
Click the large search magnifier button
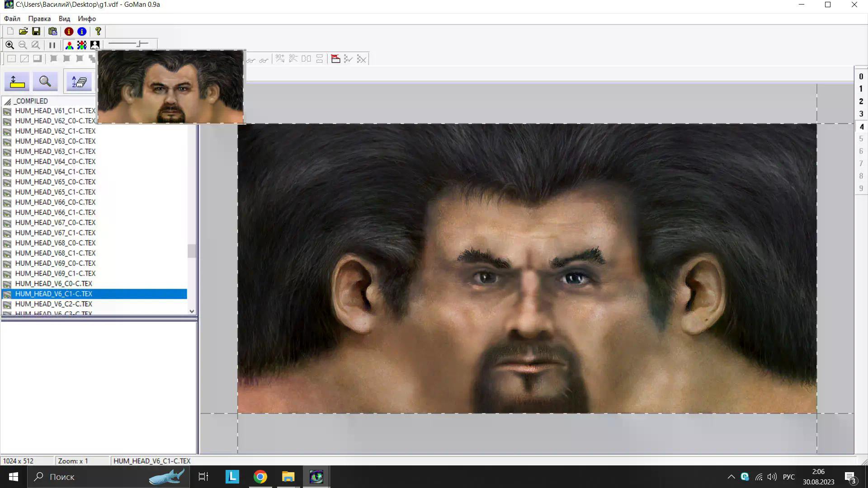(x=45, y=82)
